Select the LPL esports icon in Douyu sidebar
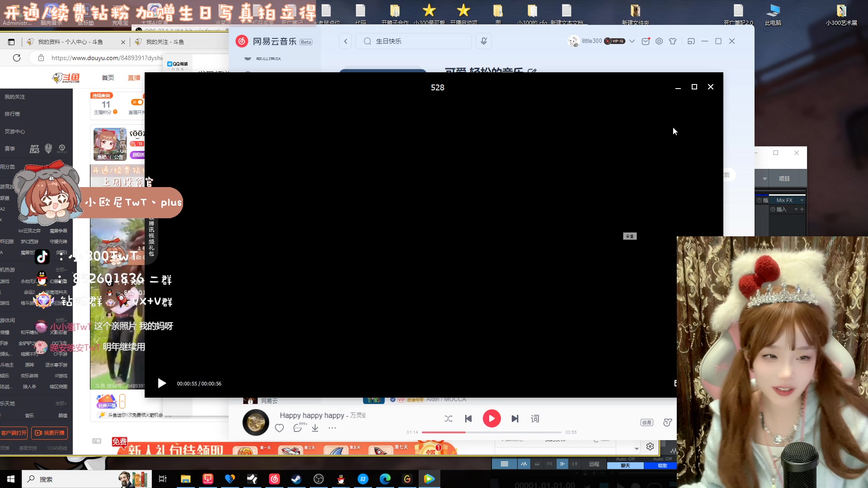 tap(34, 149)
